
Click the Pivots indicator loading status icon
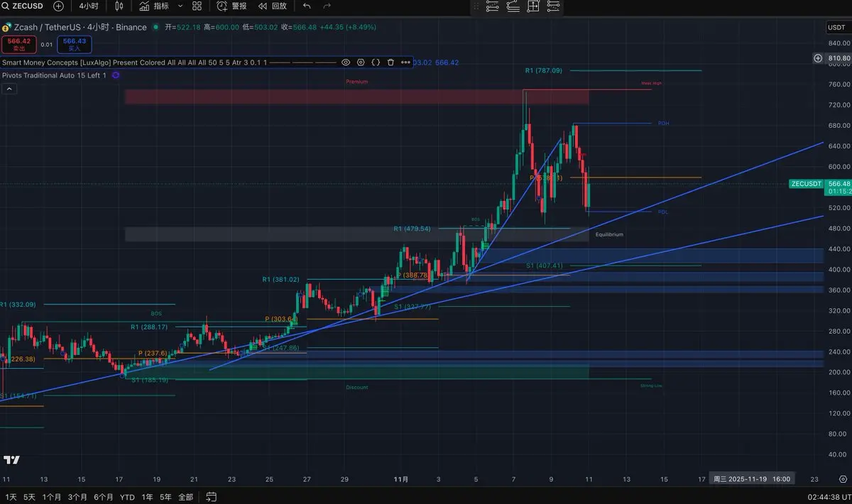pyautogui.click(x=116, y=75)
